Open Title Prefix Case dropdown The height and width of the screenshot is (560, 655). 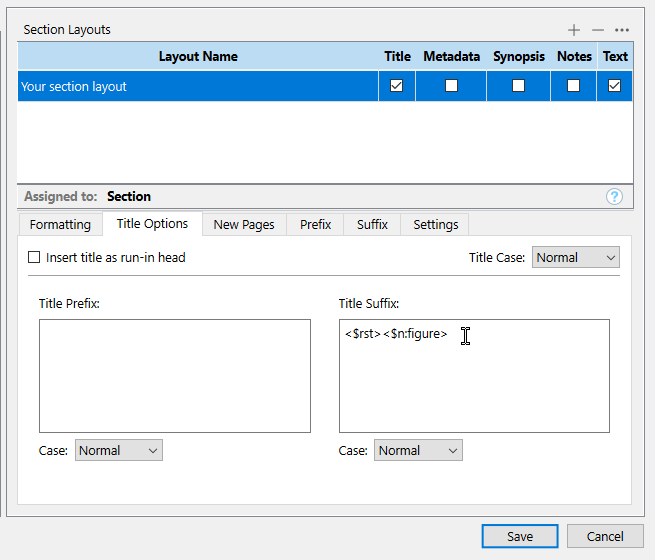tap(118, 451)
